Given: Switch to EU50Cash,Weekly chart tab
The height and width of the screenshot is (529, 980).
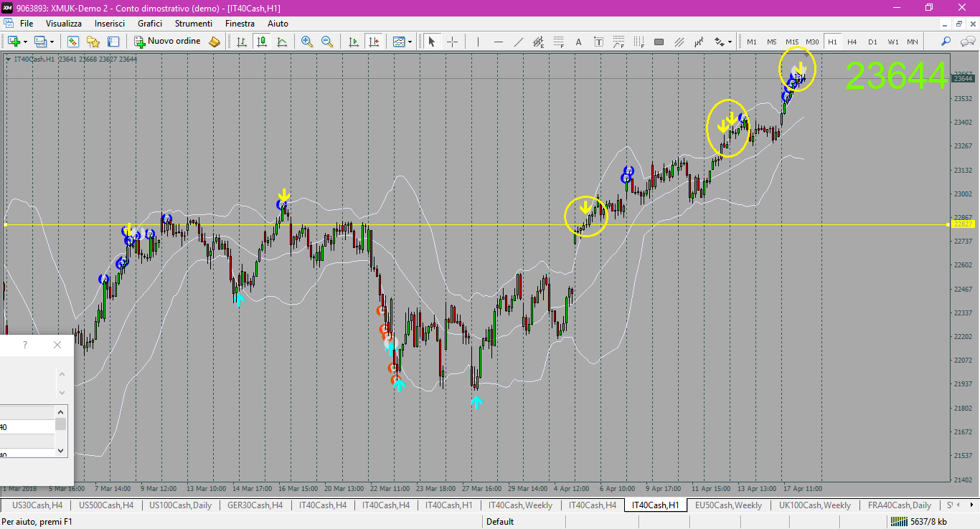Looking at the screenshot, I should point(728,505).
